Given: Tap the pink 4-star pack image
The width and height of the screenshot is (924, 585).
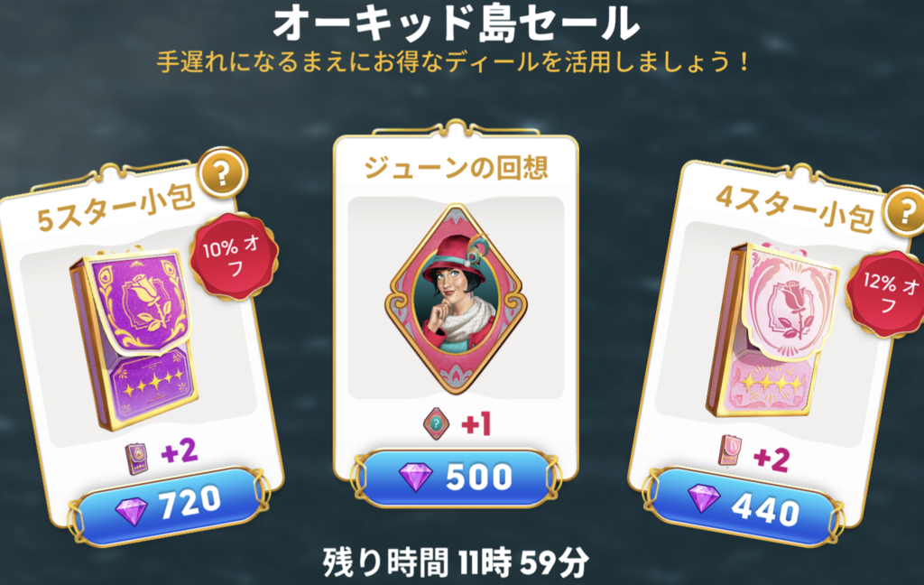Looking at the screenshot, I should (771, 330).
